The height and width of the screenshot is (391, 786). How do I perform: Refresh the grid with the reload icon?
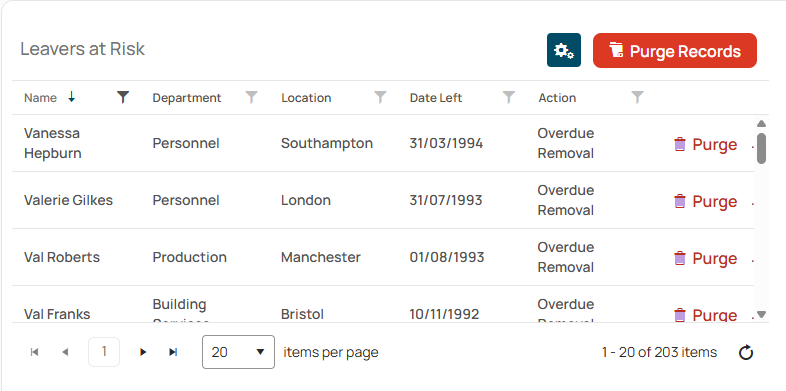point(746,352)
